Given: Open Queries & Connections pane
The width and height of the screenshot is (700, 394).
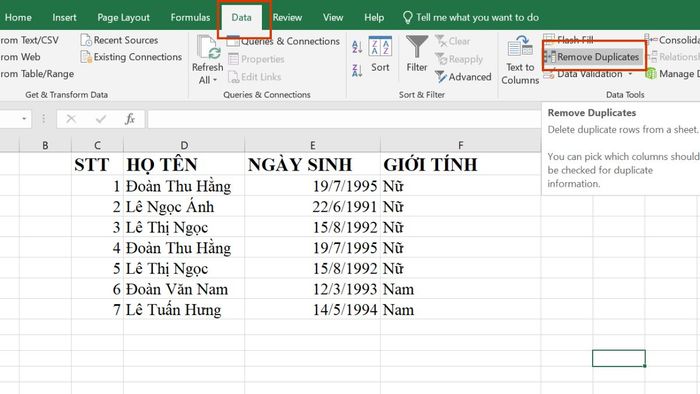Looking at the screenshot, I should (283, 41).
